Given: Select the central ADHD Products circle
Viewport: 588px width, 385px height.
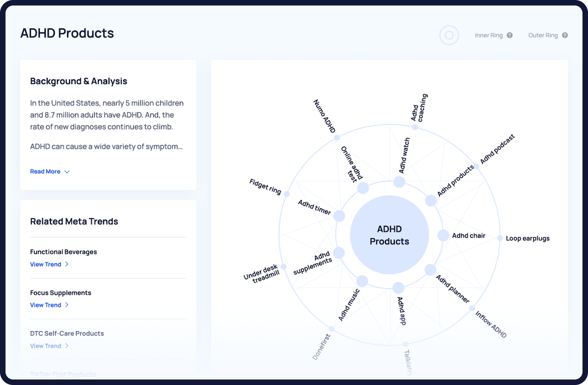Looking at the screenshot, I should (x=390, y=235).
